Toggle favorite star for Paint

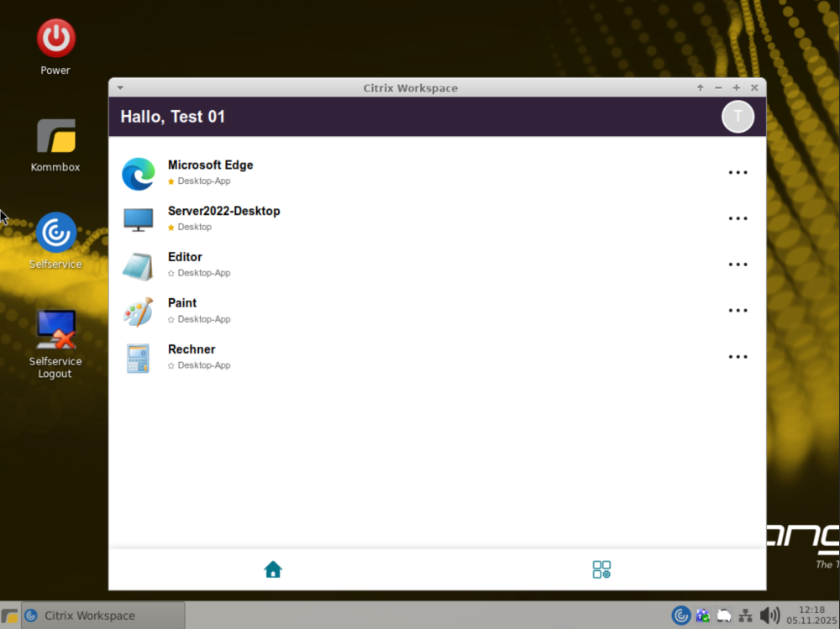pos(171,320)
